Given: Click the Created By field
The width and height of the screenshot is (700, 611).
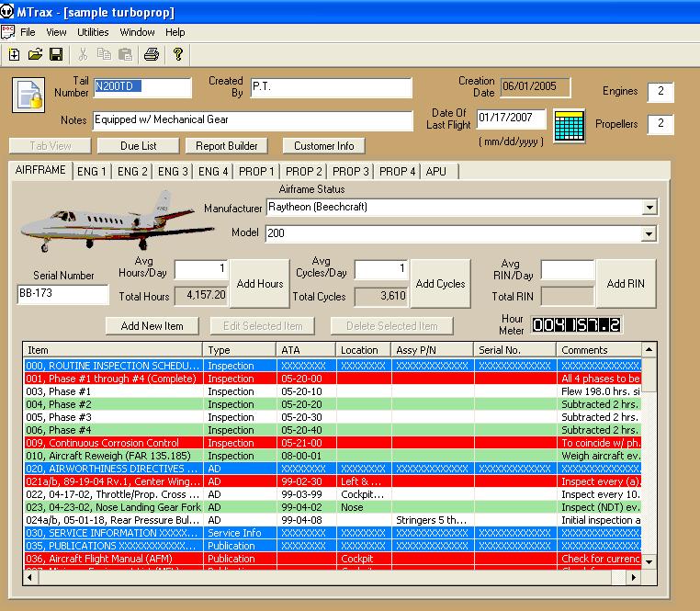Looking at the screenshot, I should click(x=331, y=87).
